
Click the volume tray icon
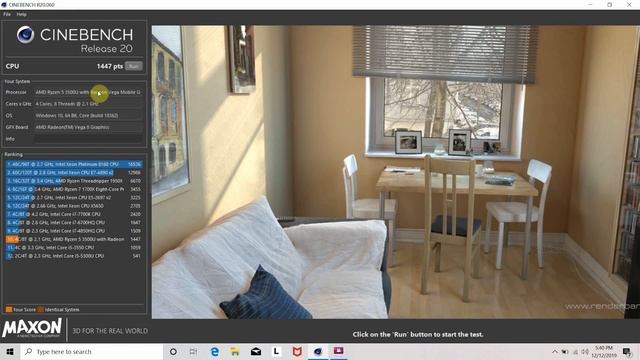(585, 351)
